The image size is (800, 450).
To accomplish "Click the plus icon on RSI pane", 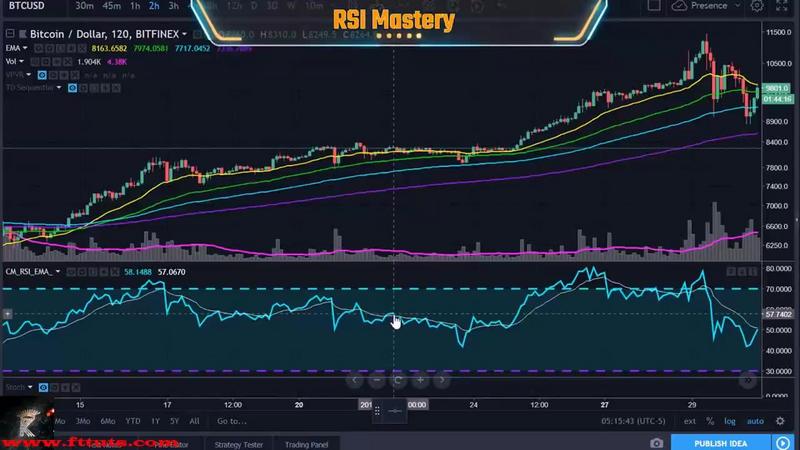I will pos(8,314).
